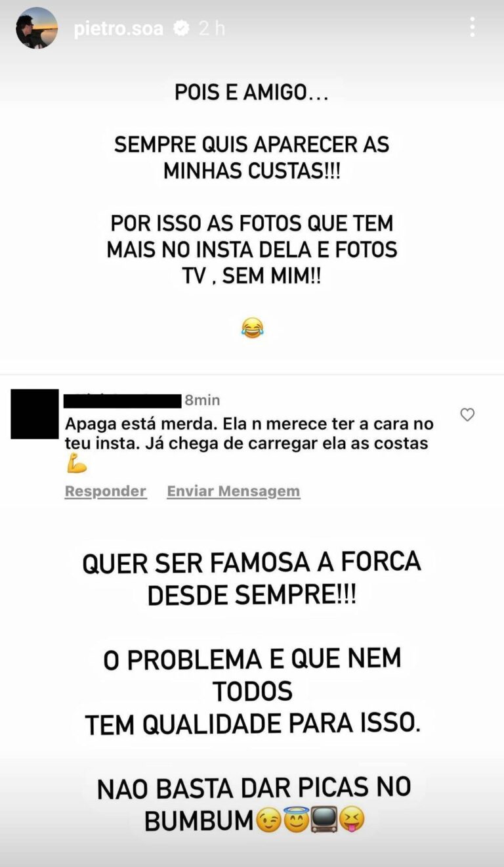Viewport: 504px width, 867px height.
Task: Click the angel halo face emoji
Action: pos(296,818)
